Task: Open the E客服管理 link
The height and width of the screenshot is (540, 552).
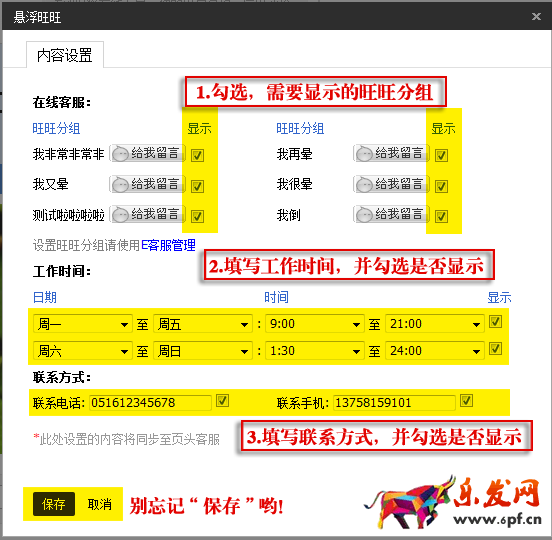Action: (168, 245)
